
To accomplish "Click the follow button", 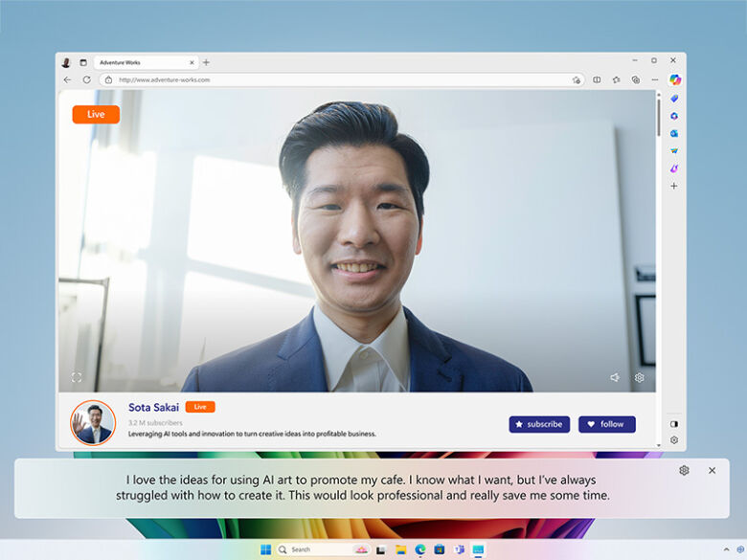I will tap(606, 424).
